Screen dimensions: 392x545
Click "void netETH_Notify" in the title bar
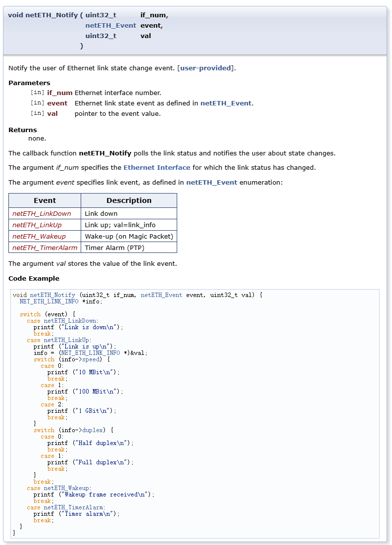tap(43, 15)
